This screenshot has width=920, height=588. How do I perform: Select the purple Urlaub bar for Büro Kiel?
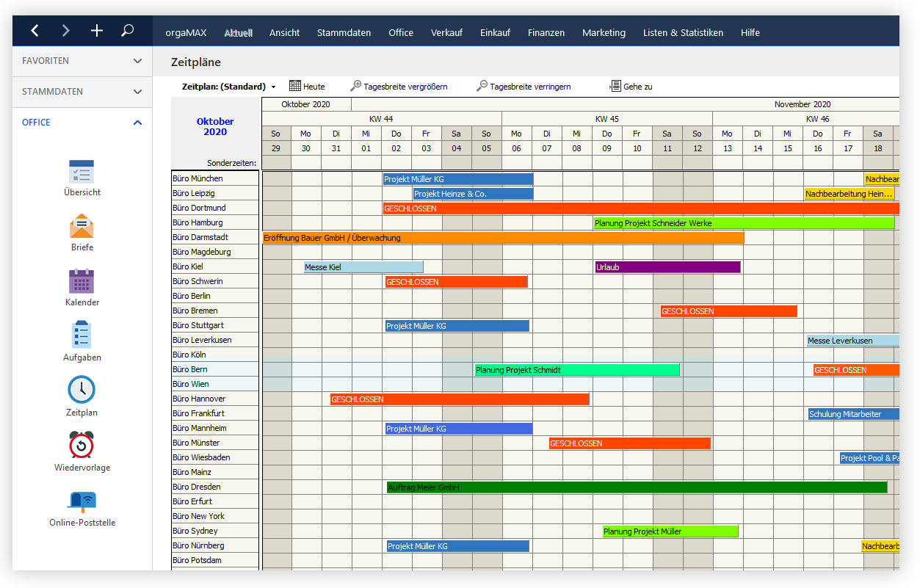(x=667, y=267)
